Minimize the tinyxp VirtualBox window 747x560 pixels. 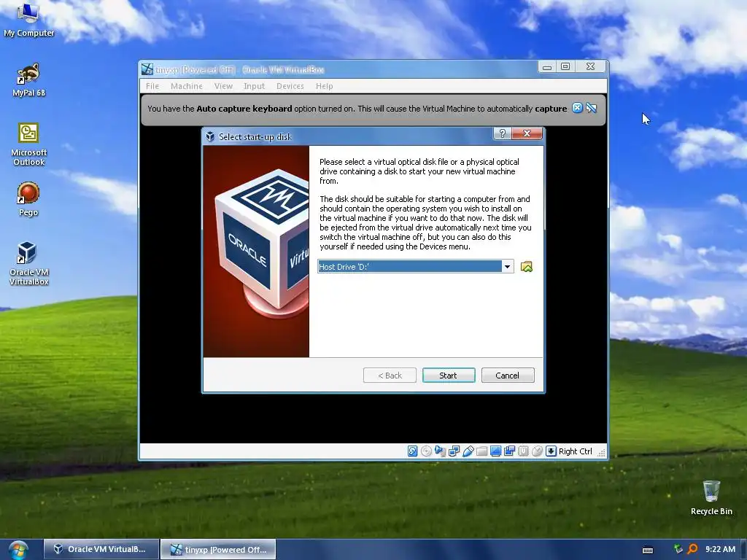click(547, 66)
